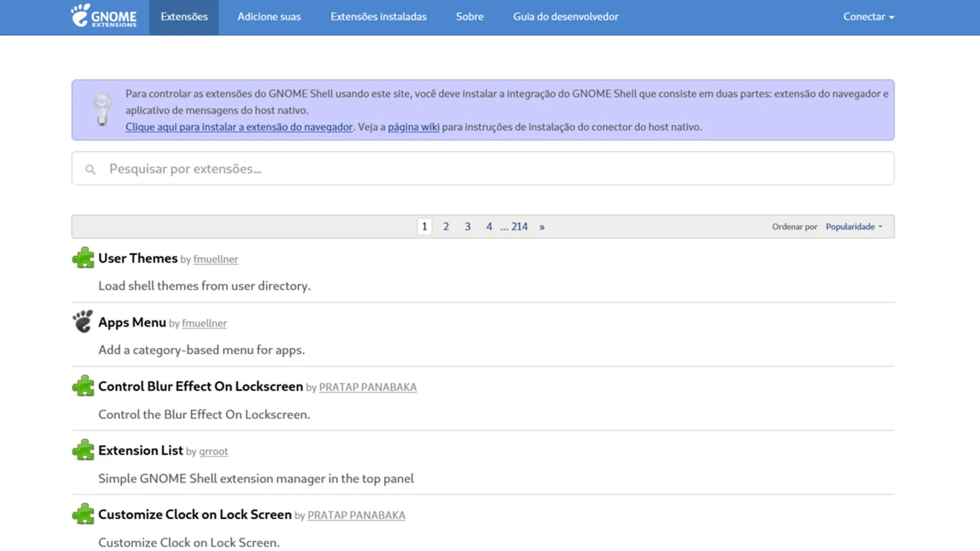Select page 1 in pagination

point(424,227)
